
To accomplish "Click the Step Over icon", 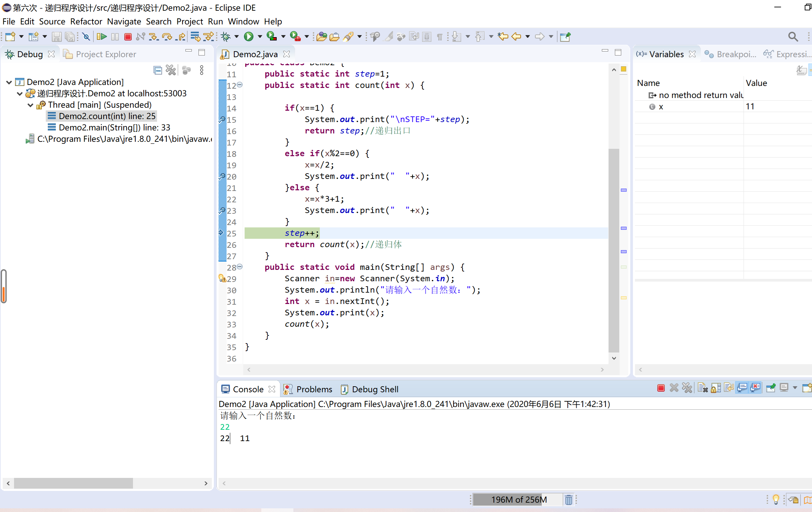I will [x=167, y=36].
